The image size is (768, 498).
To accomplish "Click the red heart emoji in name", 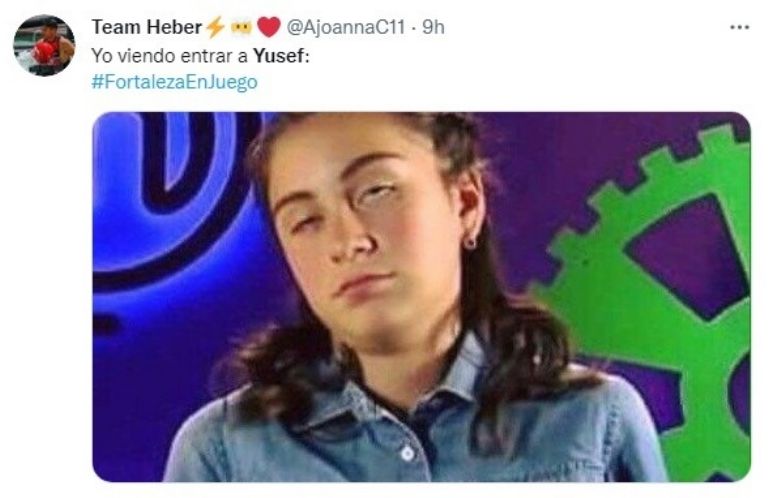I will click(x=268, y=27).
